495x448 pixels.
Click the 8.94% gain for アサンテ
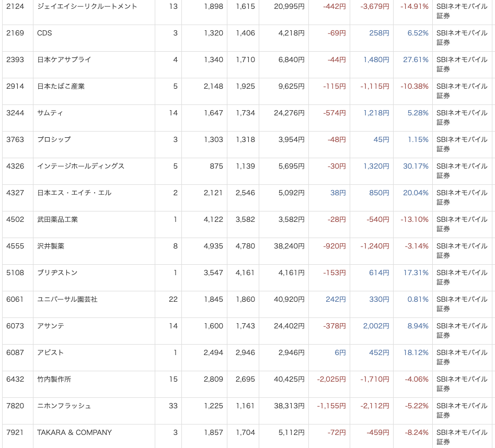[x=418, y=326]
